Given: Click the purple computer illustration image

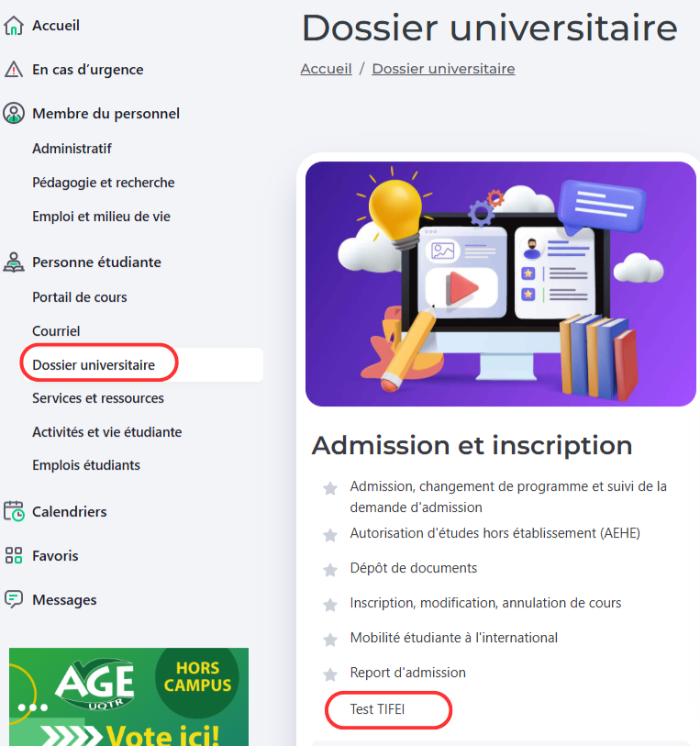Looking at the screenshot, I should [501, 284].
